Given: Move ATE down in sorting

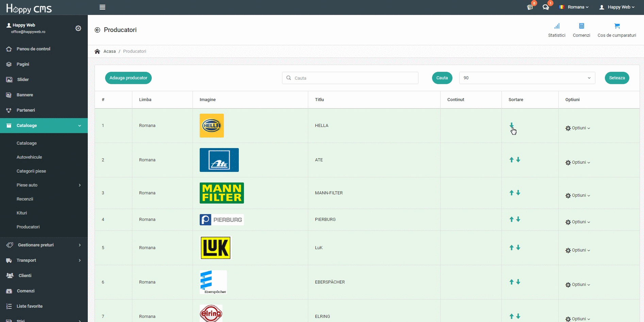Looking at the screenshot, I should pyautogui.click(x=518, y=160).
